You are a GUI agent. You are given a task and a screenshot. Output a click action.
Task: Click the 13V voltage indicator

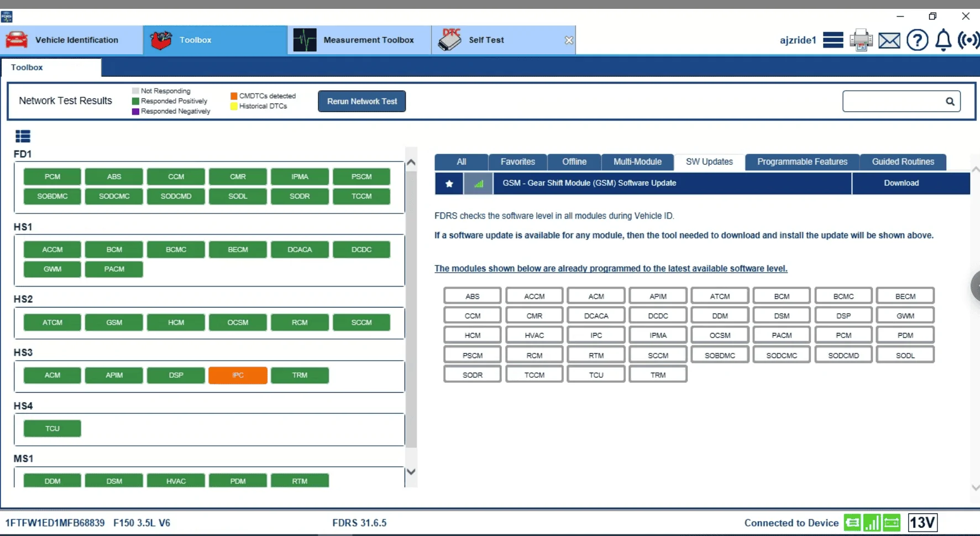click(923, 523)
